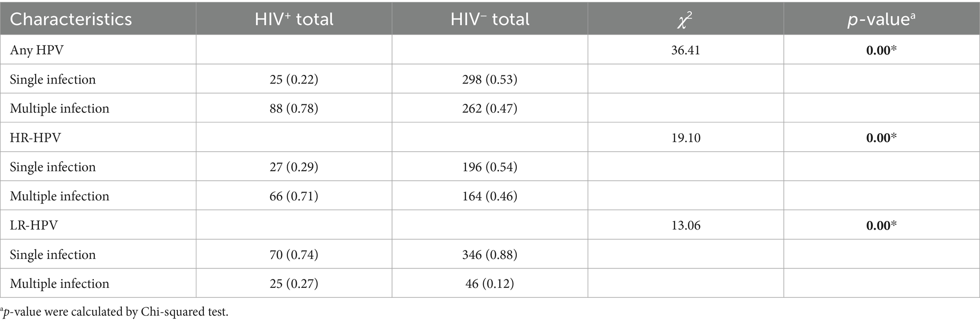Click the Chi-squared test footnote text

pos(114,313)
